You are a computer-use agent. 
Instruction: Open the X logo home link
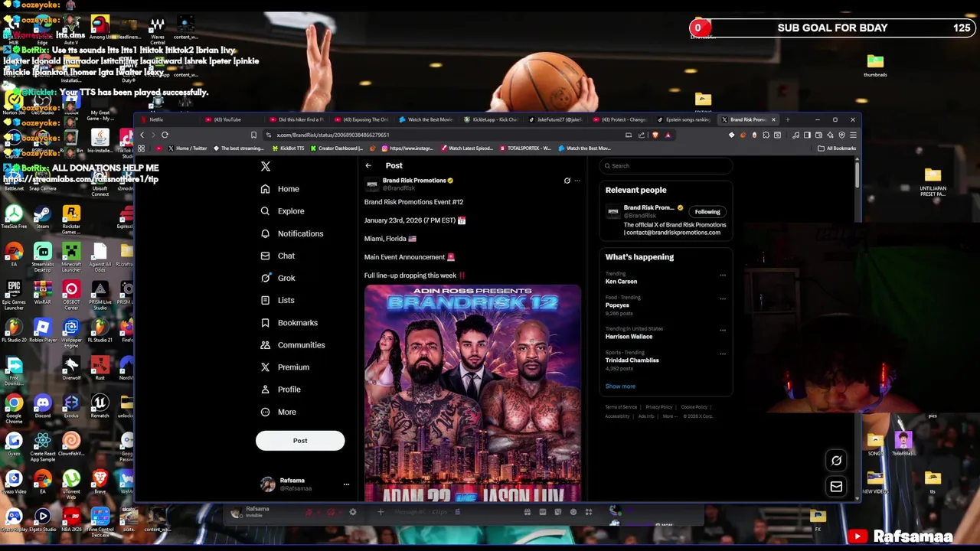pyautogui.click(x=266, y=166)
